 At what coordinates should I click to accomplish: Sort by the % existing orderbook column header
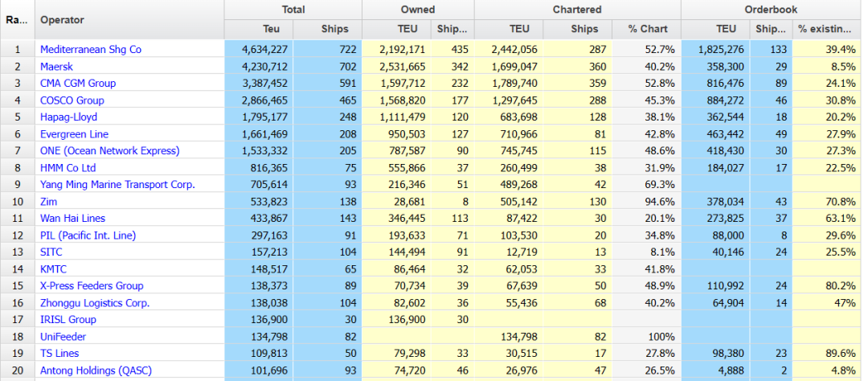point(824,29)
